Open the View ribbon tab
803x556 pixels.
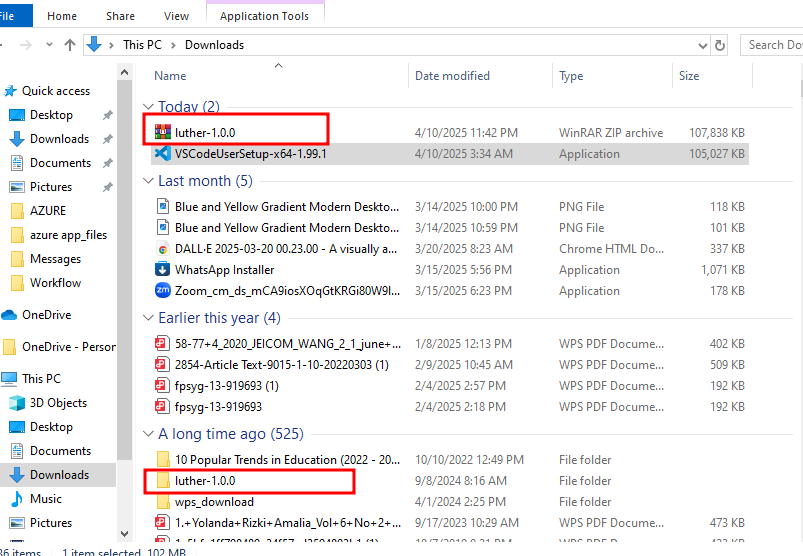(176, 16)
